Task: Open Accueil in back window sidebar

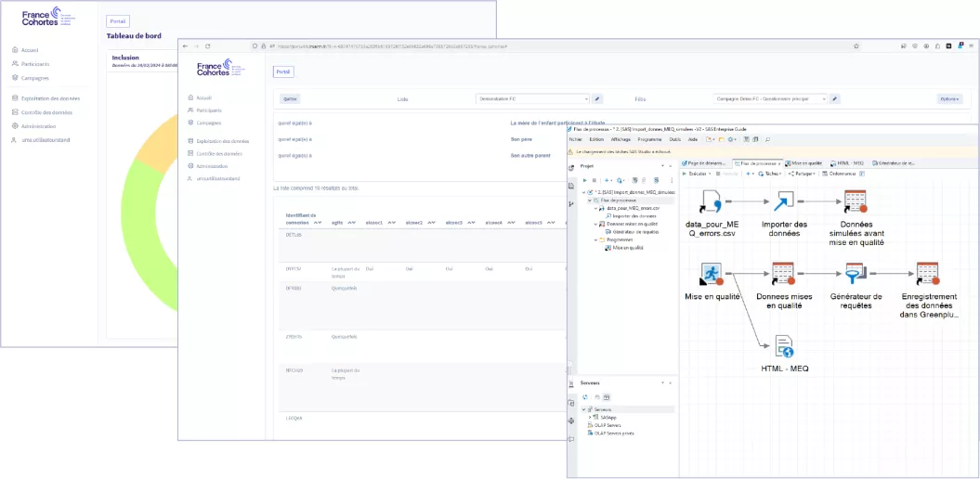Action: click(x=26, y=50)
